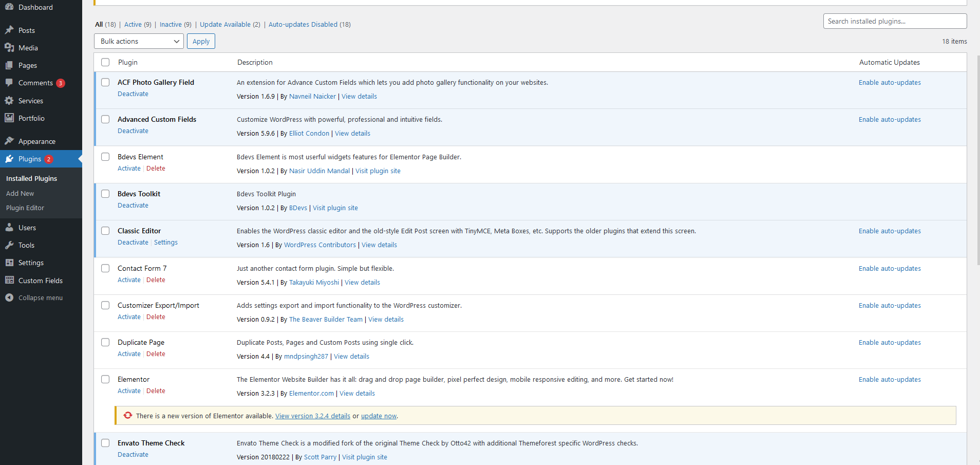The height and width of the screenshot is (465, 980).
Task: Select the Envato Theme Check checkbox
Action: click(x=105, y=443)
